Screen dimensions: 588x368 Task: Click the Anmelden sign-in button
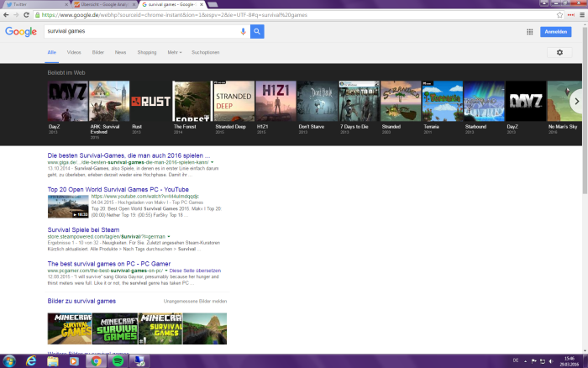(556, 32)
